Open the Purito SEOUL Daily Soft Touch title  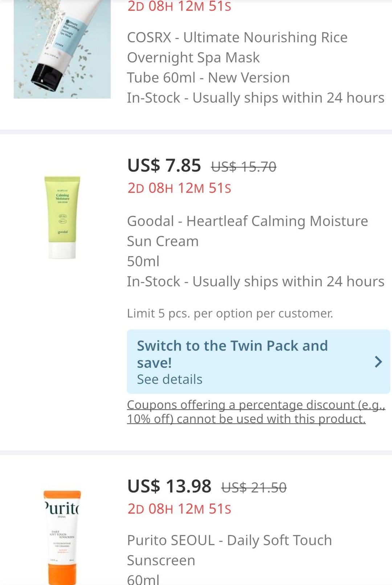[x=229, y=550]
